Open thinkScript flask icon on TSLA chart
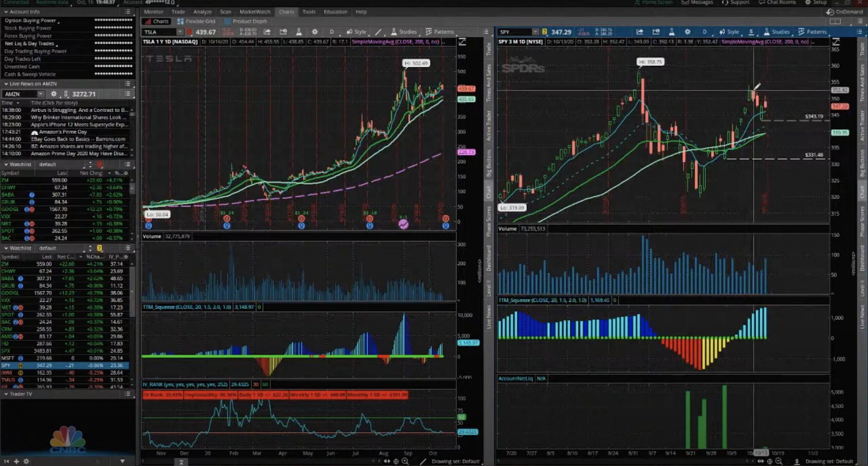The width and height of the screenshot is (868, 466). [x=299, y=32]
